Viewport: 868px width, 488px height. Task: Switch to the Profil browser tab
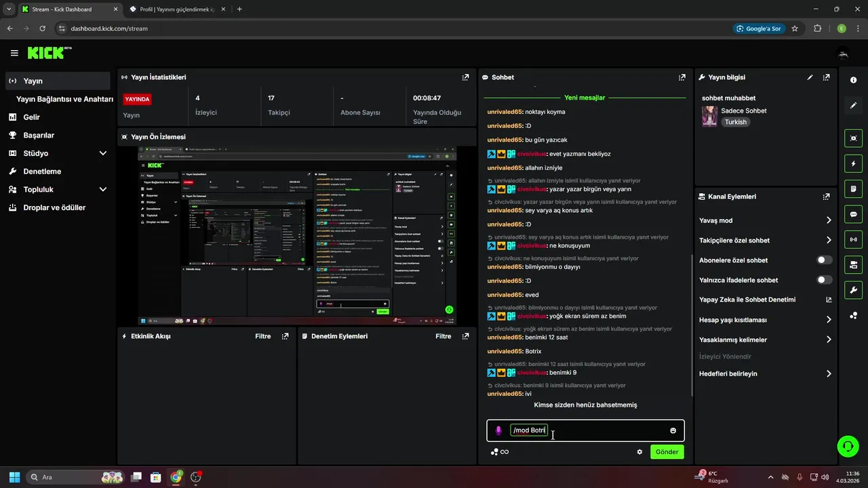pyautogui.click(x=178, y=9)
